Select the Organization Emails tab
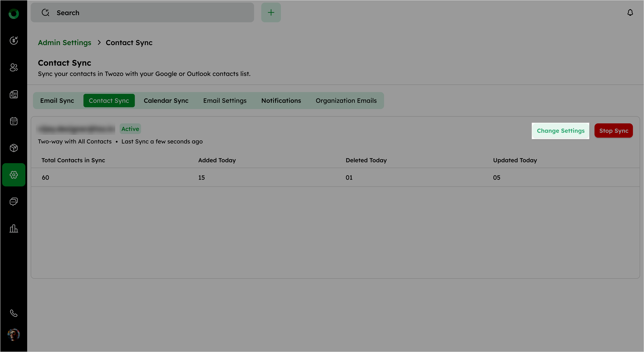Viewport: 644px width, 352px height. click(x=346, y=101)
